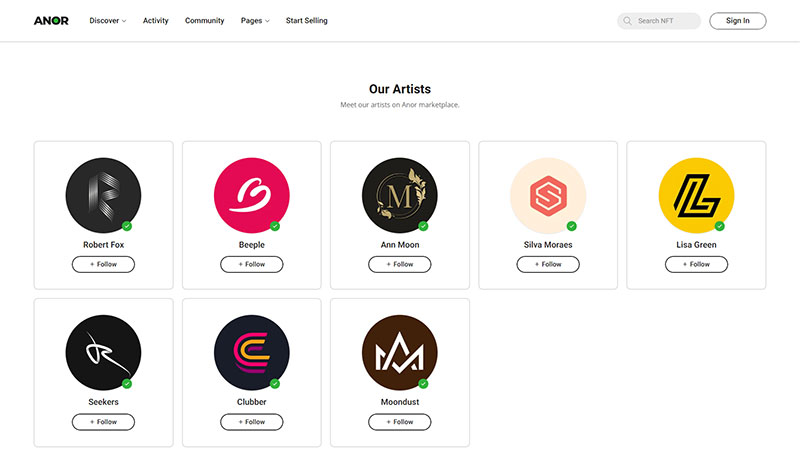Image resolution: width=800 pixels, height=454 pixels.
Task: Click the Sign In button
Action: (738, 21)
